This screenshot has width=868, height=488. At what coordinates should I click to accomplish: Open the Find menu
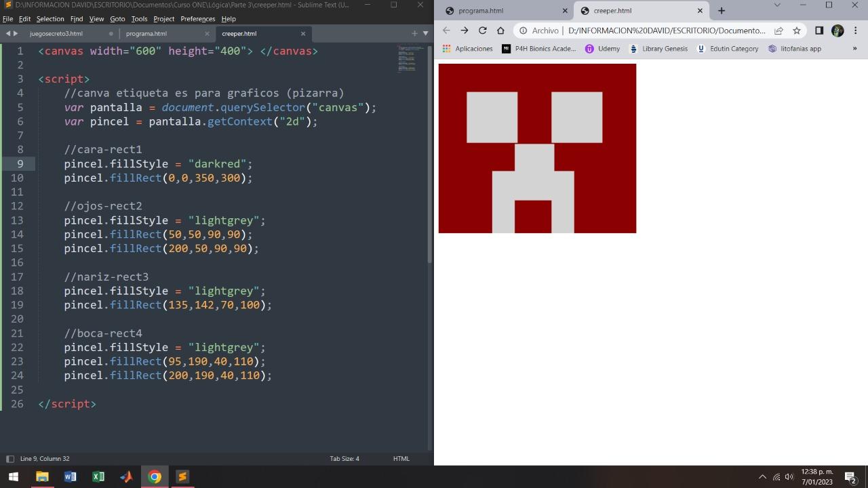77,19
